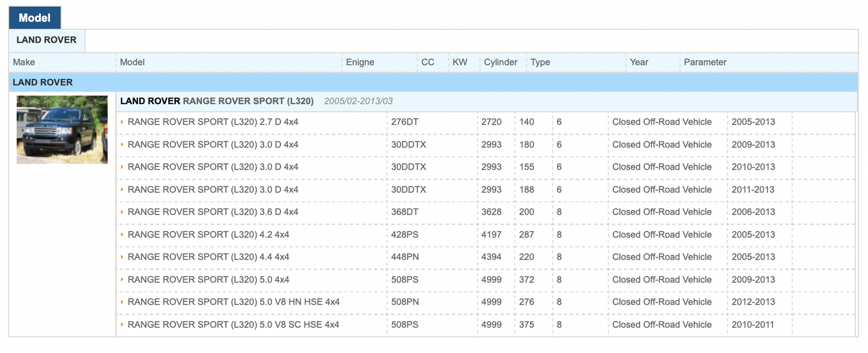868x353 pixels.
Task: Click the Enigne column header
Action: tap(360, 63)
